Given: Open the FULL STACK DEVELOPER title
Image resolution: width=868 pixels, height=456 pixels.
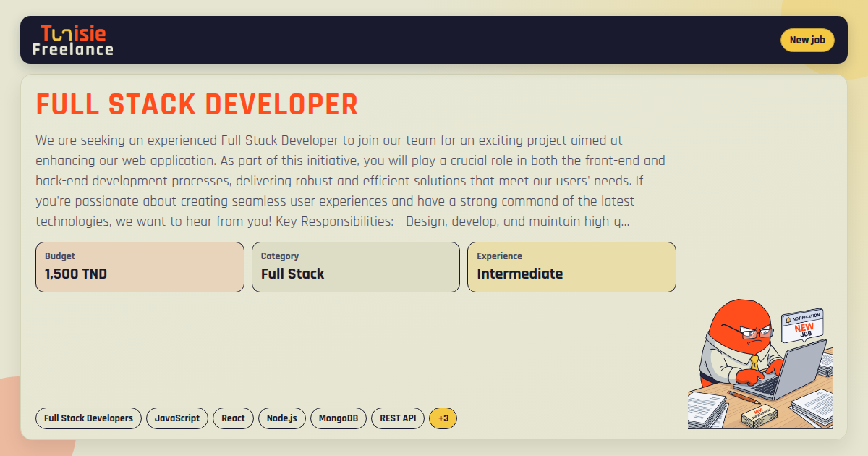Looking at the screenshot, I should [197, 105].
